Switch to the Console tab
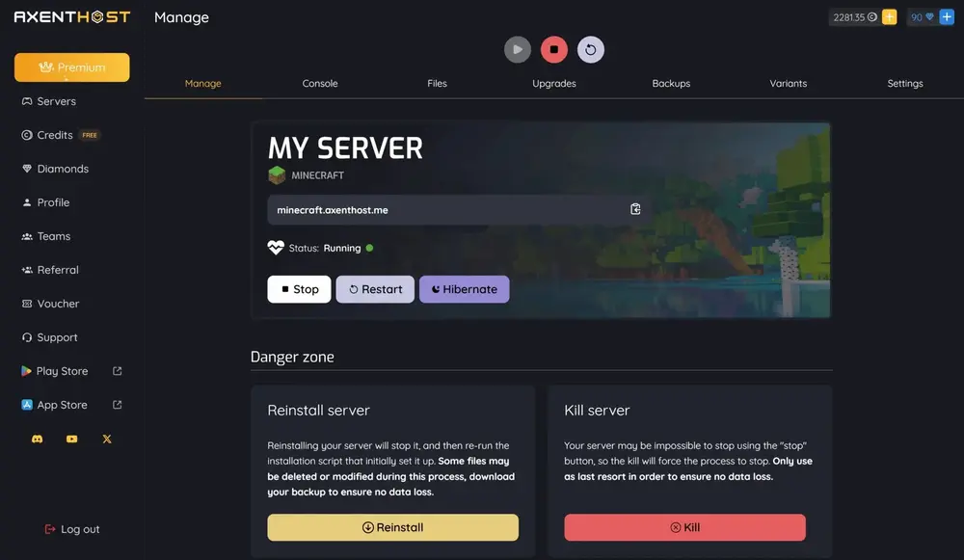Screen dimensions: 964x560 [x=320, y=83]
